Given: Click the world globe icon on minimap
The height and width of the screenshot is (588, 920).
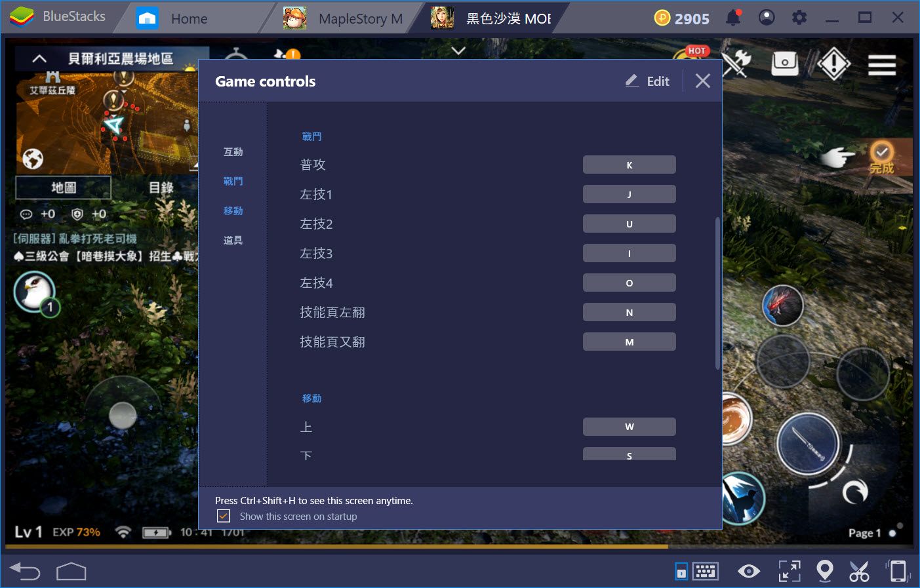Looking at the screenshot, I should (x=33, y=159).
